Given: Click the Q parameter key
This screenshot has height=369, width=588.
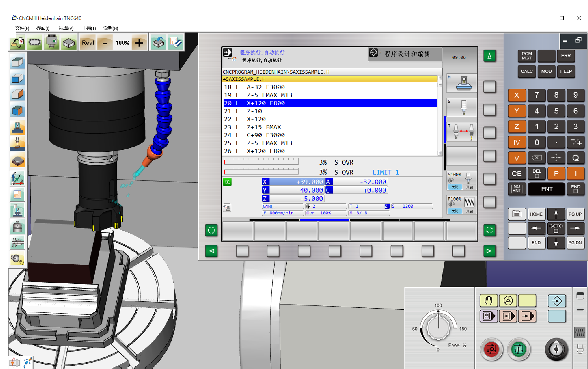Looking at the screenshot, I should (x=575, y=158).
